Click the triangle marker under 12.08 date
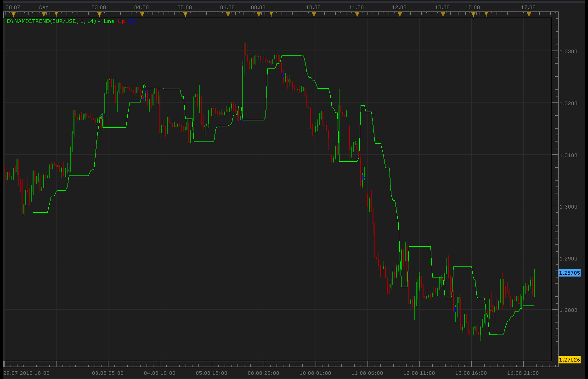 (400, 14)
